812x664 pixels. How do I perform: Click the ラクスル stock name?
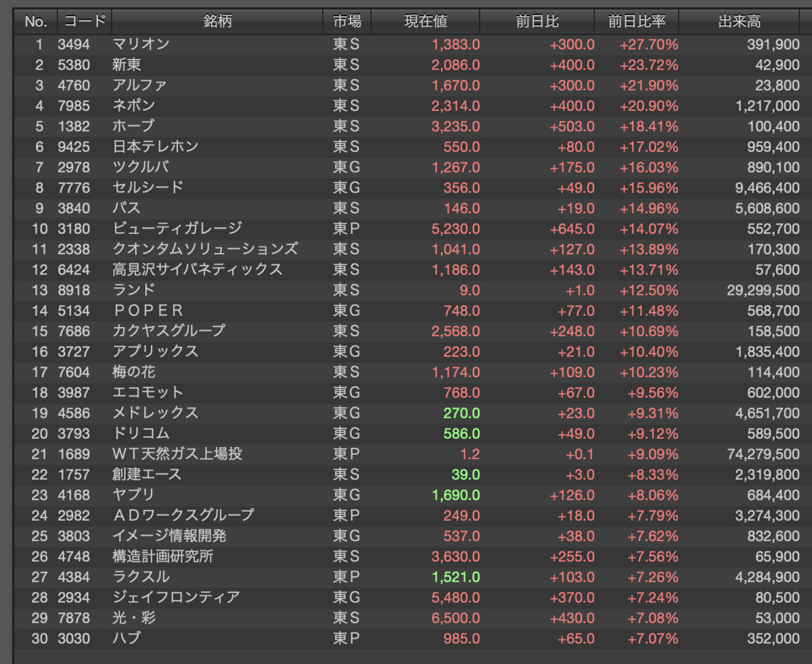141,576
